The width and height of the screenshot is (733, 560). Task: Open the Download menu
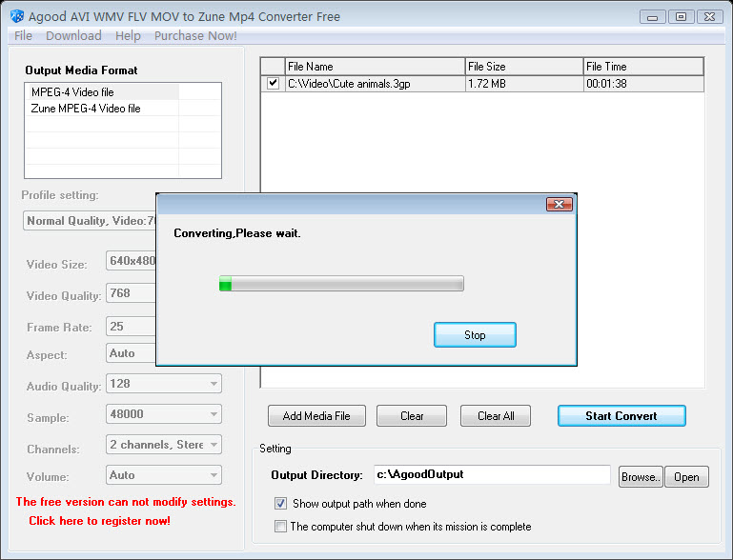click(73, 35)
